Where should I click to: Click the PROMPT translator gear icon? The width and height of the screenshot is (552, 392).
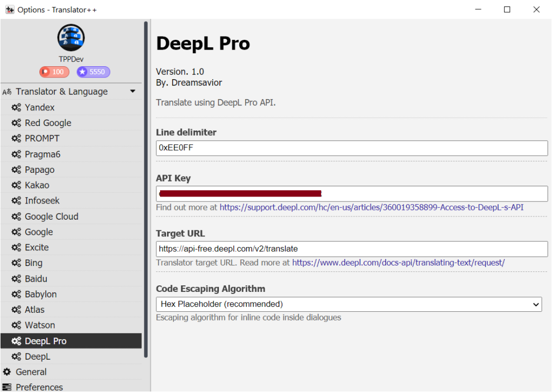pyautogui.click(x=15, y=138)
